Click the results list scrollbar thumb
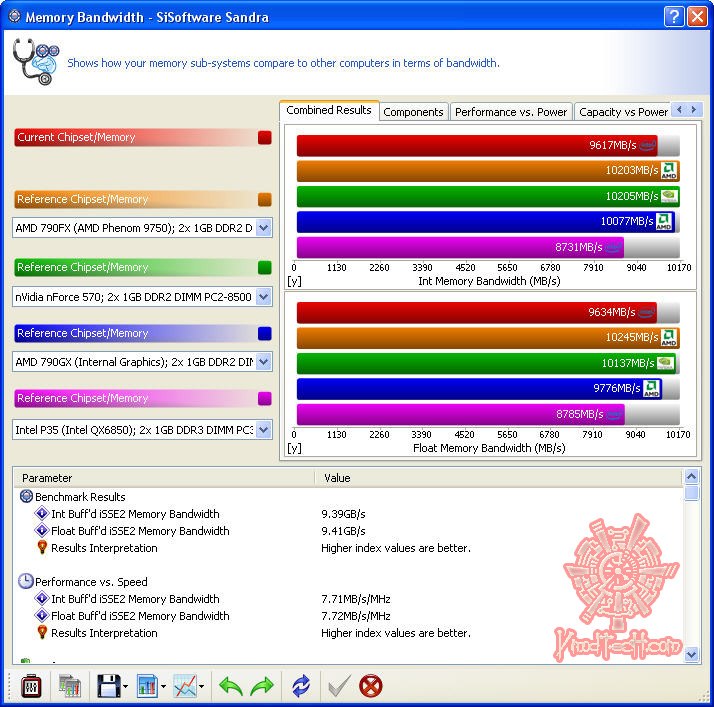Screen dimensions: 714x707 (691, 493)
